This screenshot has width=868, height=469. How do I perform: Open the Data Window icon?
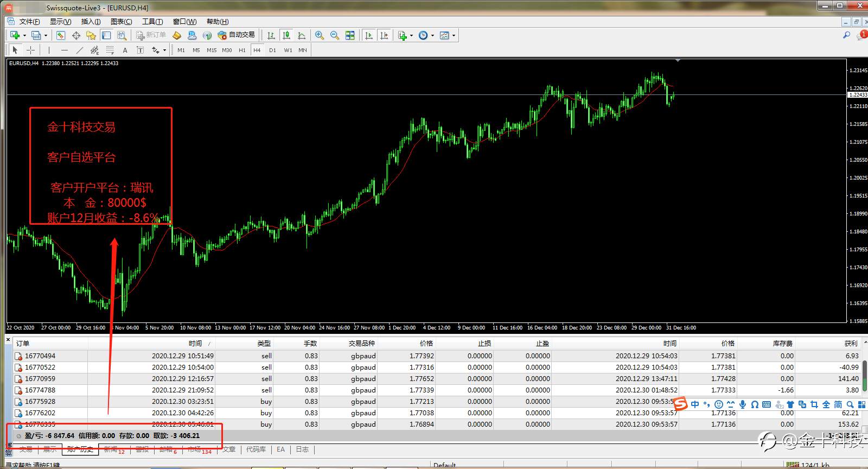tap(76, 35)
